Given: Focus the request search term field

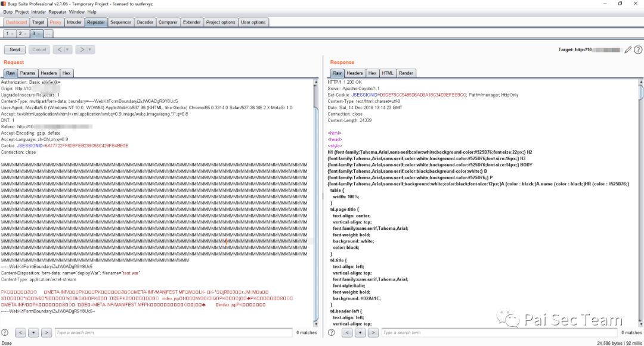Looking at the screenshot, I should tap(174, 332).
